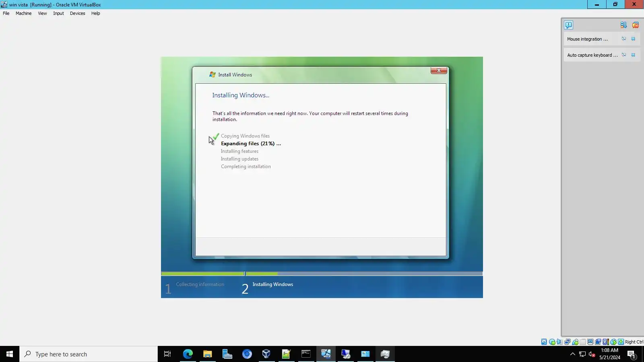The height and width of the screenshot is (362, 644).
Task: Click the Completing installation step text
Action: coord(246,167)
